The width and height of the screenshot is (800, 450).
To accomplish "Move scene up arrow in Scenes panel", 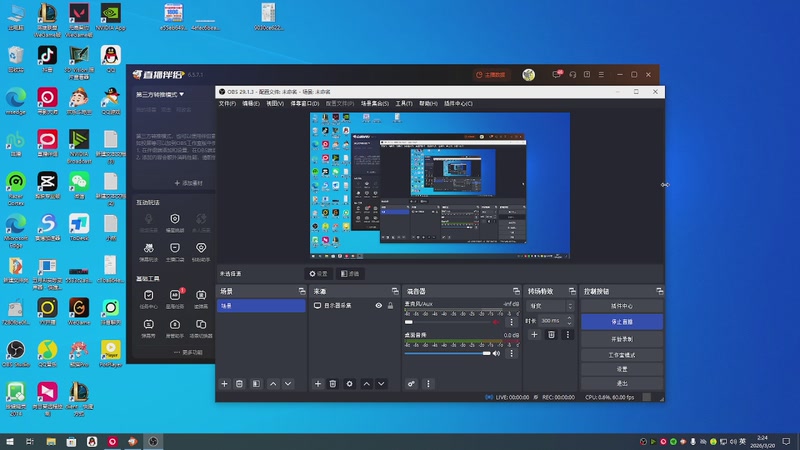I will tap(273, 384).
